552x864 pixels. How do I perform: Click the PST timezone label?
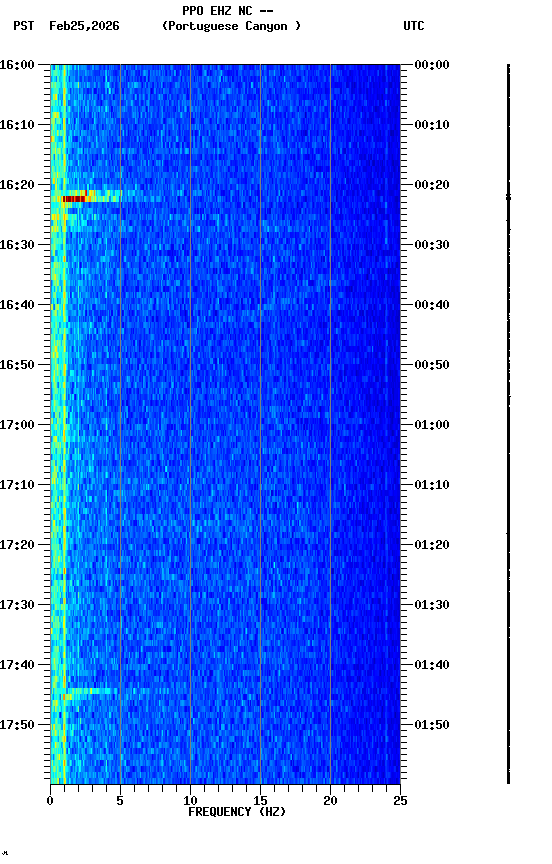[x=24, y=26]
